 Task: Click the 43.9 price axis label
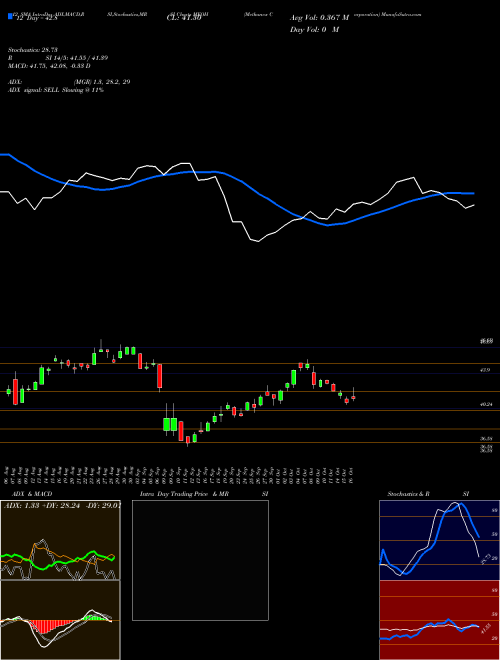(485, 370)
